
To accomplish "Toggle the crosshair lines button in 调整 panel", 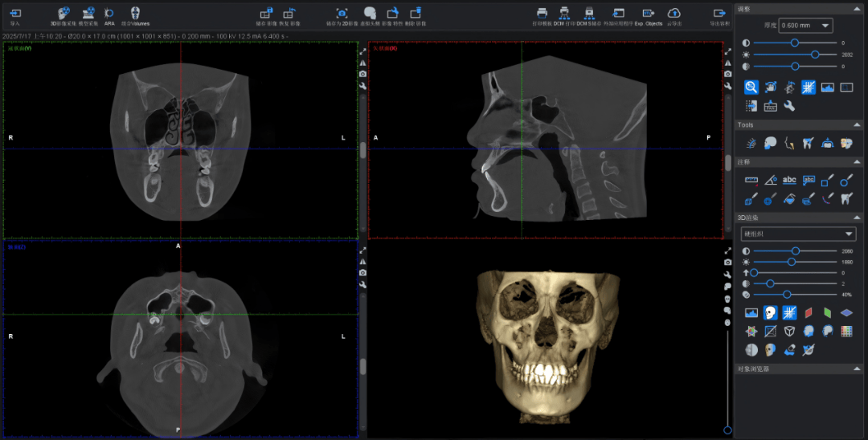I will 809,88.
